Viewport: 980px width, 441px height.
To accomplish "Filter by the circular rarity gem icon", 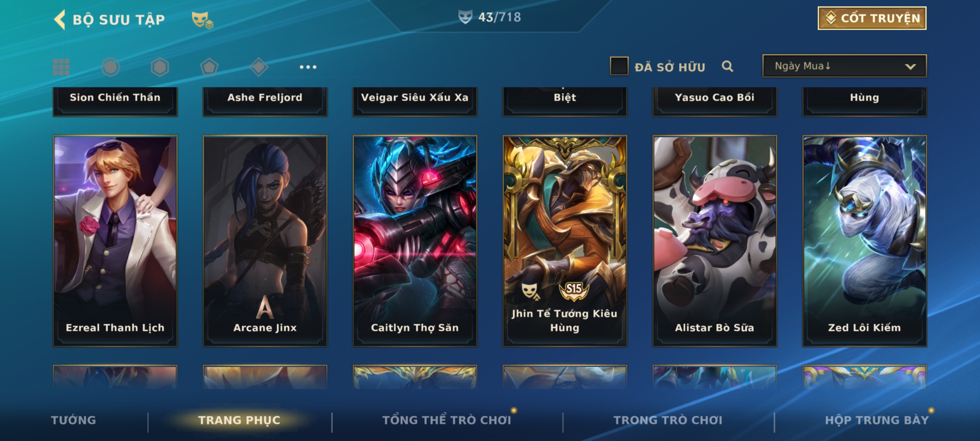I will (x=111, y=67).
